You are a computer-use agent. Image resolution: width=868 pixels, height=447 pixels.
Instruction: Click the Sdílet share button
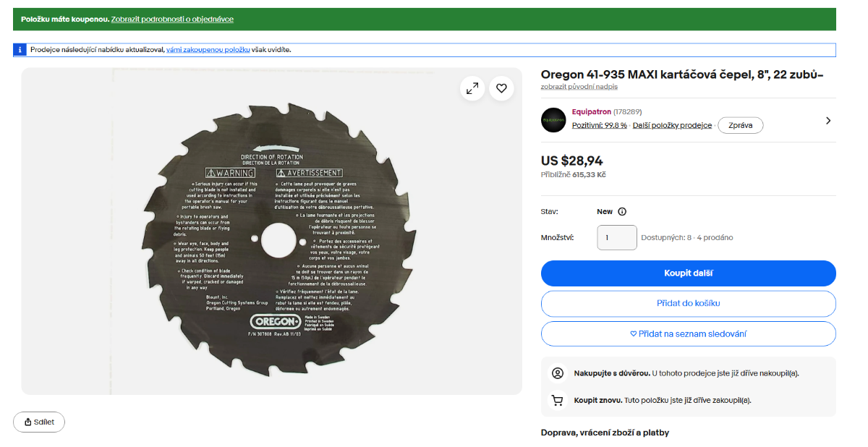point(39,422)
